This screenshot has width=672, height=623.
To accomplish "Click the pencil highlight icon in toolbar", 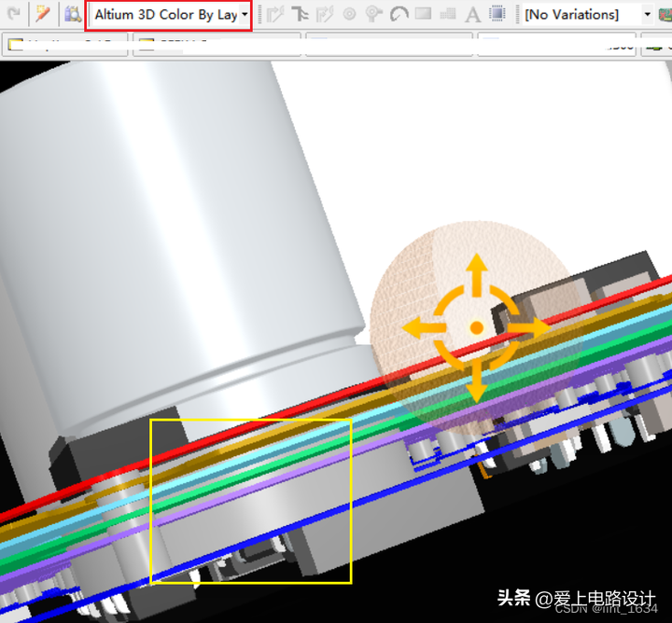I will (43, 14).
